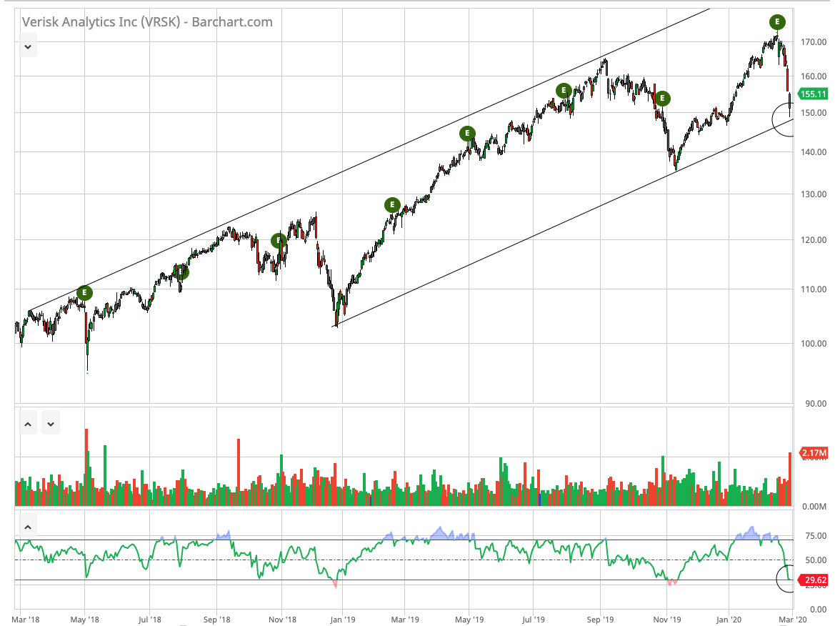
Task: Click the Mar '19 date label
Action: (x=405, y=620)
